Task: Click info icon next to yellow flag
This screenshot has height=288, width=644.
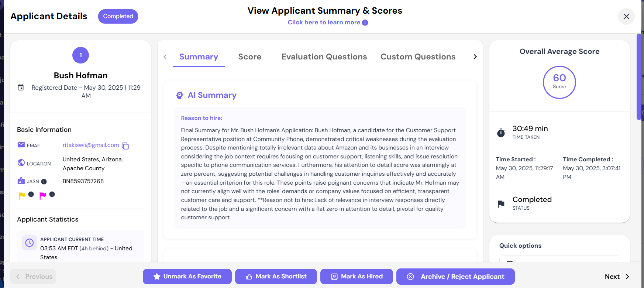Action: coord(31,194)
